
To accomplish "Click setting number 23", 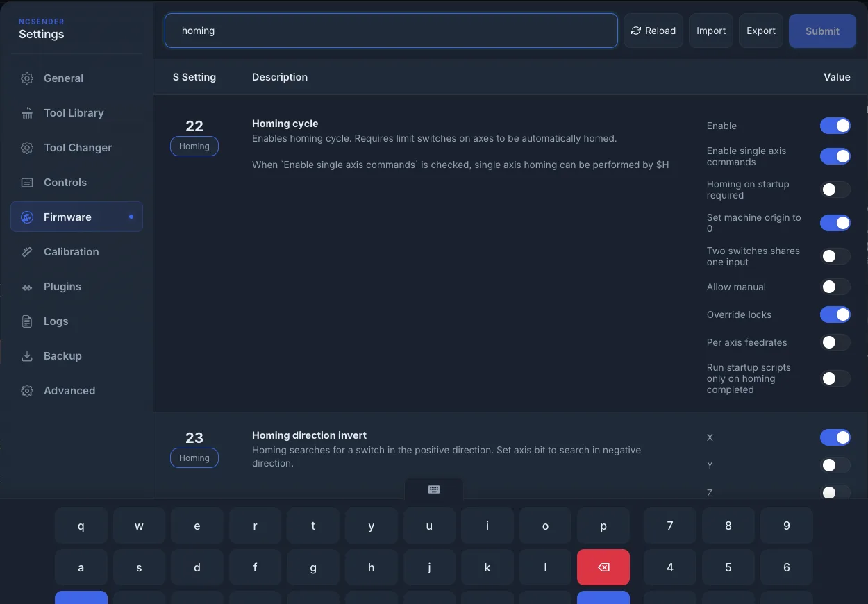I will (194, 438).
